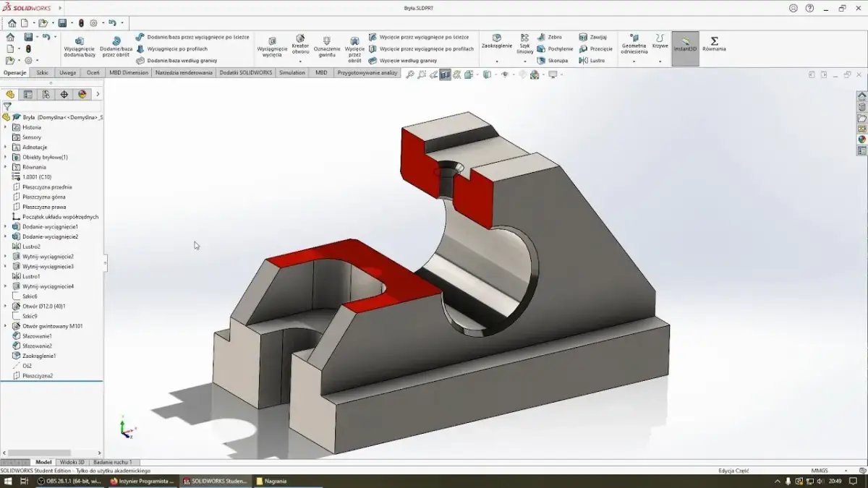868x488 pixels.
Task: Click the Badanie ruchu 1 bottom tab
Action: (x=114, y=462)
